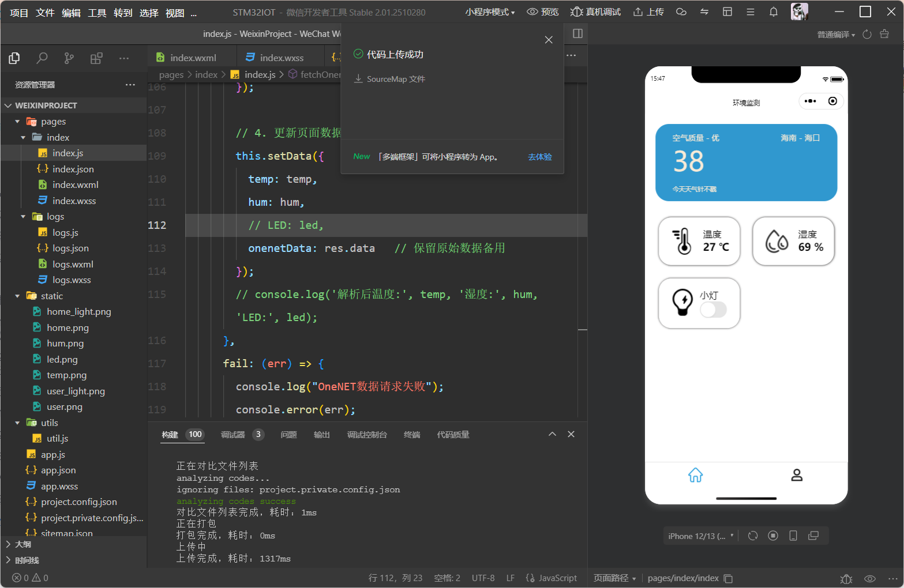Click the 去体验 link

540,157
